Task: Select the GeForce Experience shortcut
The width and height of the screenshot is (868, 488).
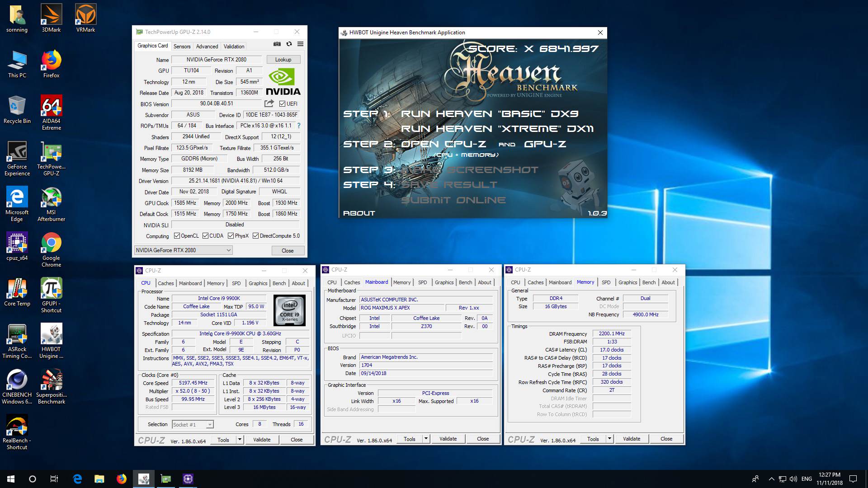Action: pyautogui.click(x=17, y=159)
